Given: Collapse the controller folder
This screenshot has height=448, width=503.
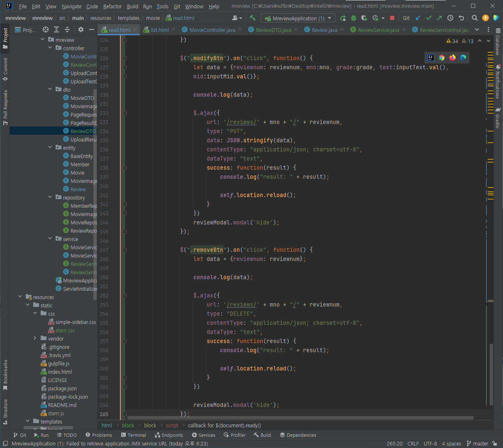Looking at the screenshot, I should pos(50,48).
